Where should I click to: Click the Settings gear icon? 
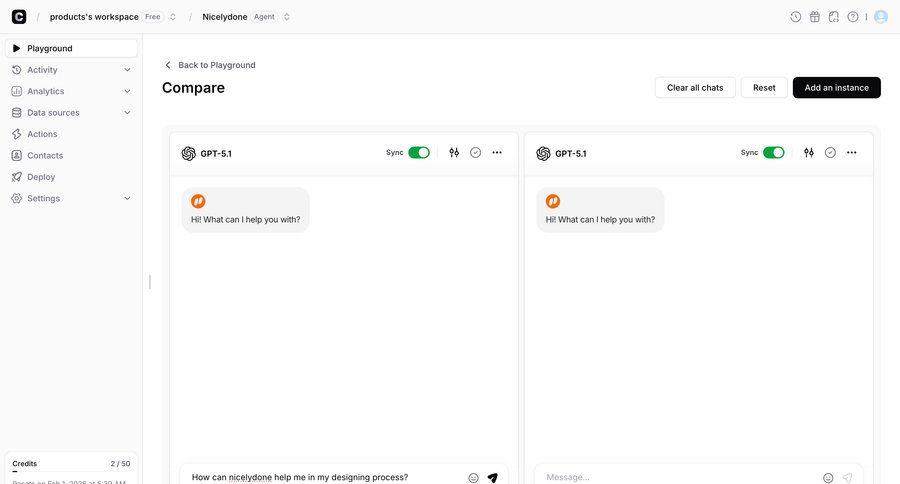(17, 198)
